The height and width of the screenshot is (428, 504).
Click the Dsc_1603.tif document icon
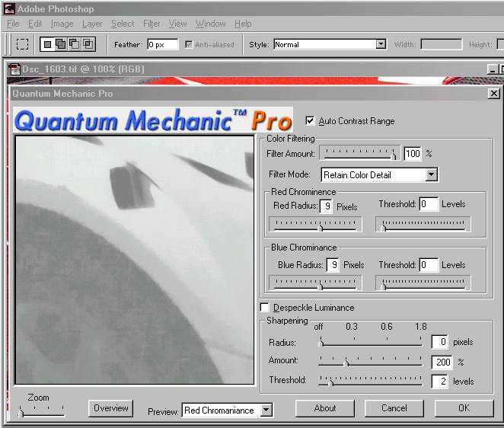pos(14,69)
